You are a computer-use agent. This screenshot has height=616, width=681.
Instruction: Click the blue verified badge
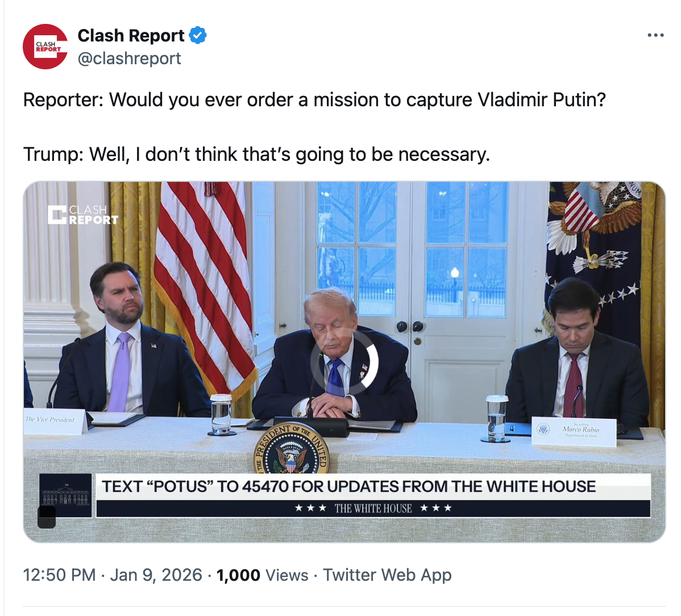pyautogui.click(x=197, y=35)
